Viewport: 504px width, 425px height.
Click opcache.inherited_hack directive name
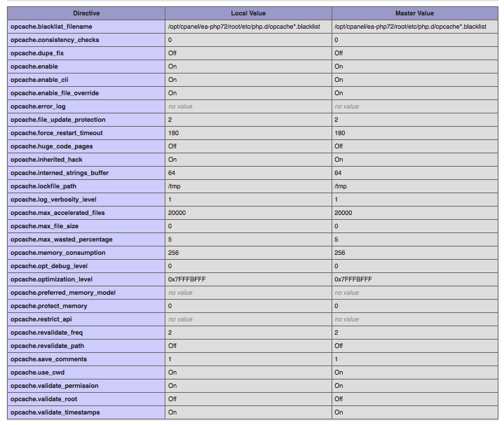pyautogui.click(x=46, y=160)
